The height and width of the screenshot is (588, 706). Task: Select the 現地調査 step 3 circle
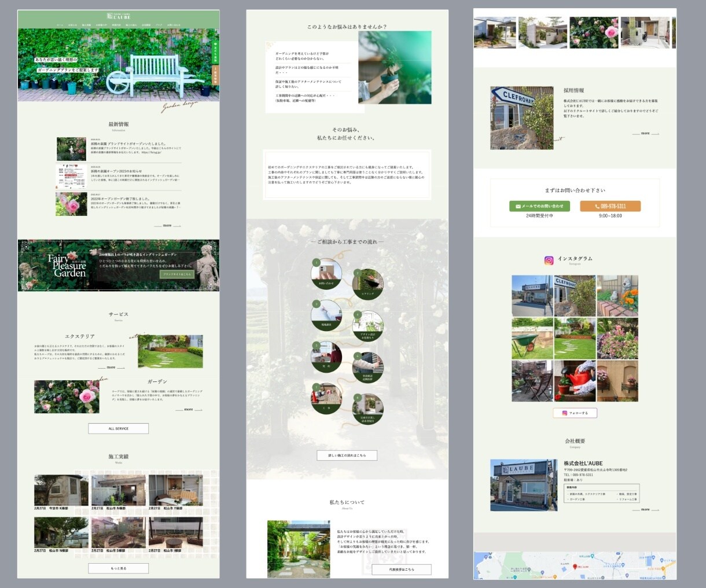click(x=326, y=315)
